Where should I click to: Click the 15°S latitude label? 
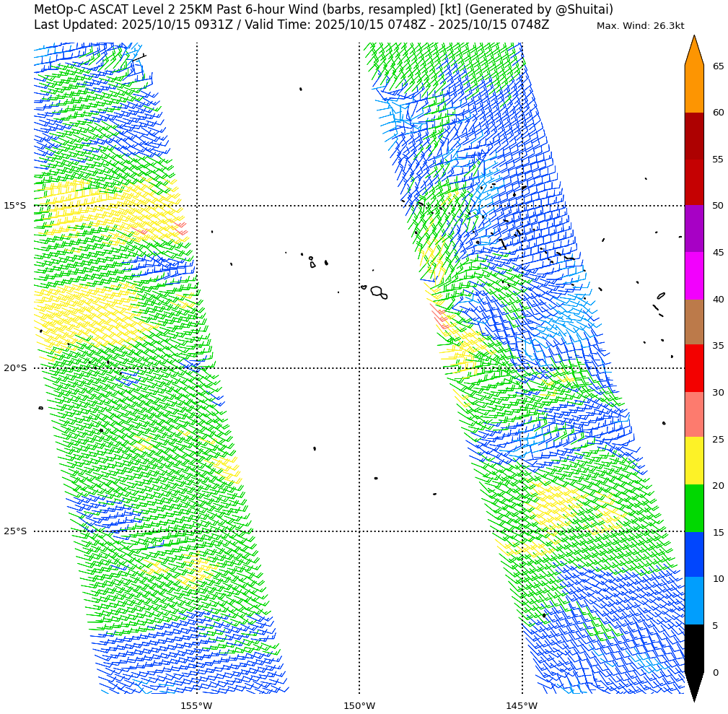[x=14, y=206]
